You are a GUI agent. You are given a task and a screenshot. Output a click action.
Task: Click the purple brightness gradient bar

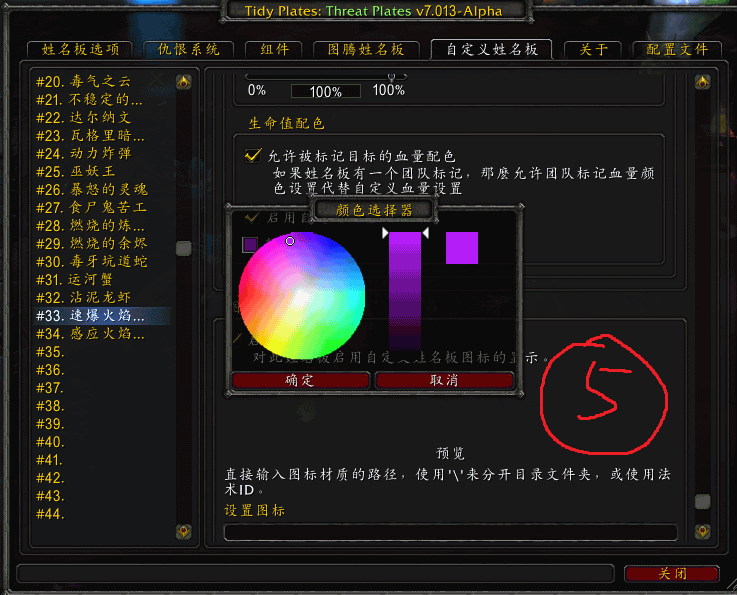(x=405, y=291)
